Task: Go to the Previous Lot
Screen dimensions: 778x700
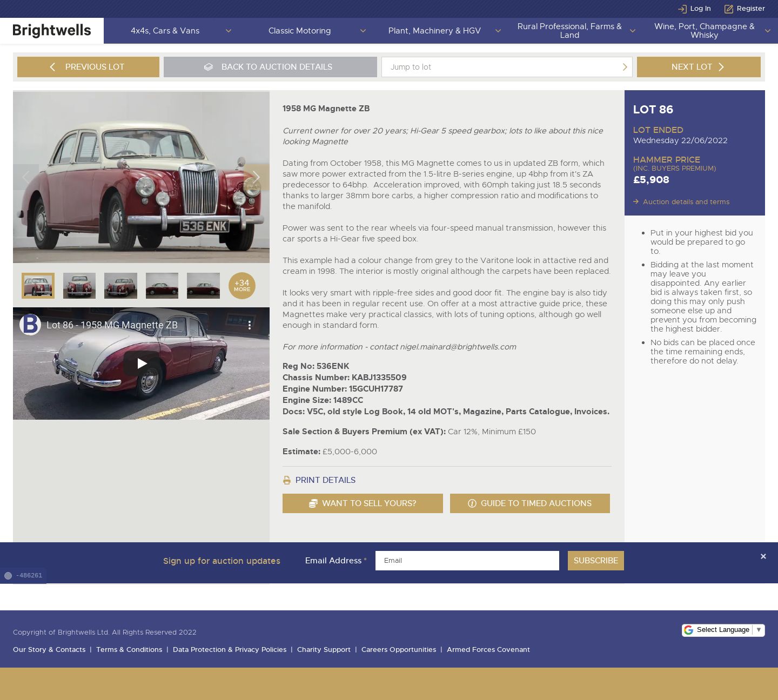Action: tap(88, 67)
